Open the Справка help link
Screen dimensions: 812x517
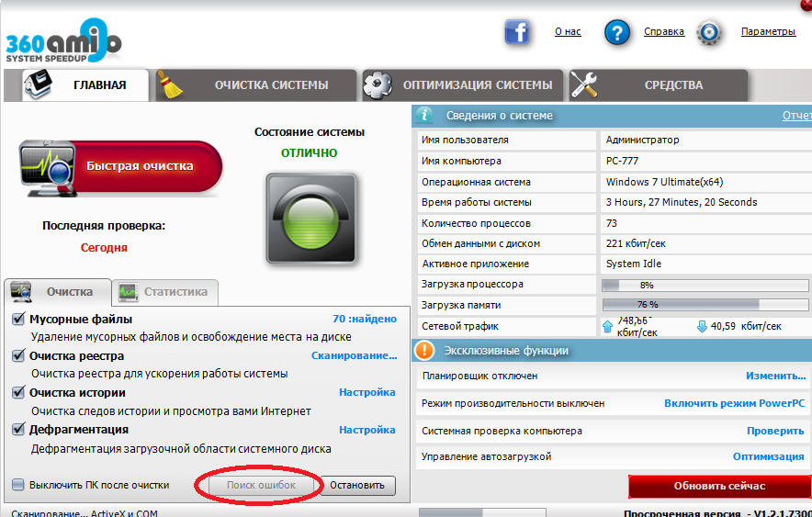coord(664,31)
